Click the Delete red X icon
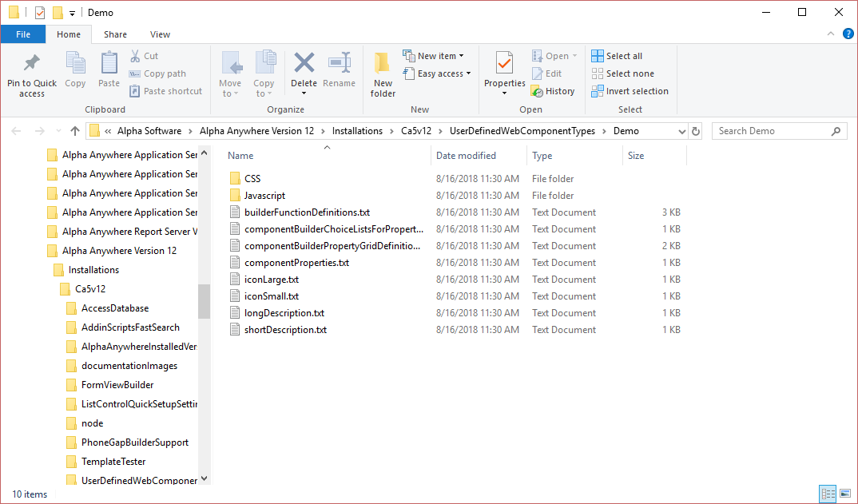858x504 pixels. 304,62
